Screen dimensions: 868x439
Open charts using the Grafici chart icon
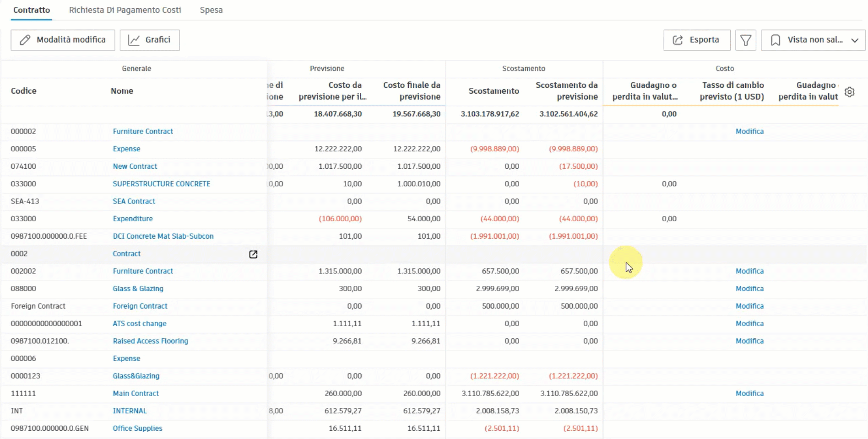pyautogui.click(x=135, y=40)
